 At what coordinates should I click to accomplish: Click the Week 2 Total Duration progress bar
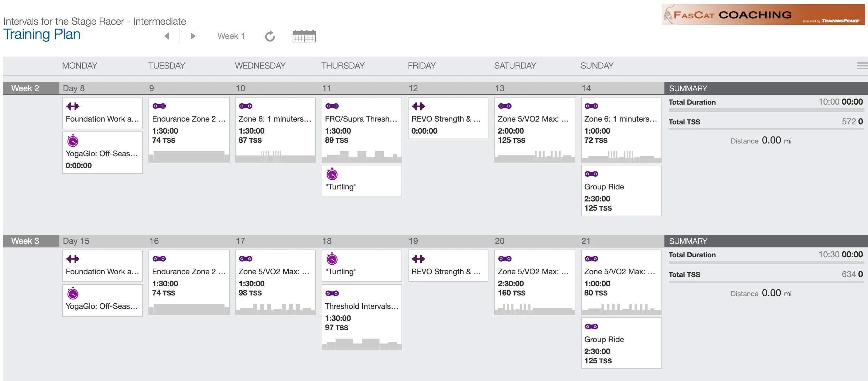tap(766, 110)
